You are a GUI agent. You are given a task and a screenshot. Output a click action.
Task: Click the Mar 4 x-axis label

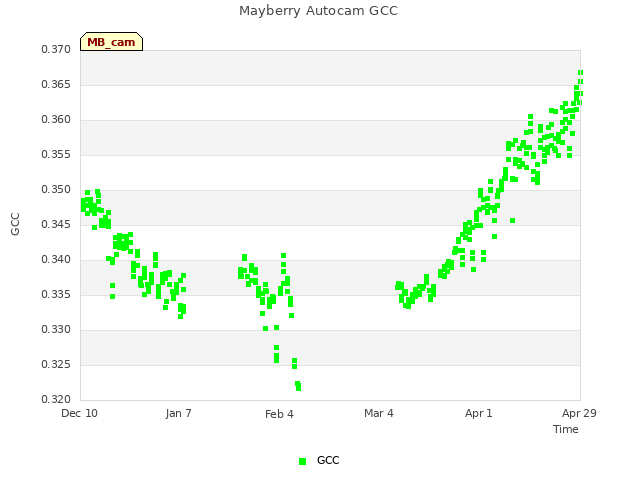coord(379,413)
